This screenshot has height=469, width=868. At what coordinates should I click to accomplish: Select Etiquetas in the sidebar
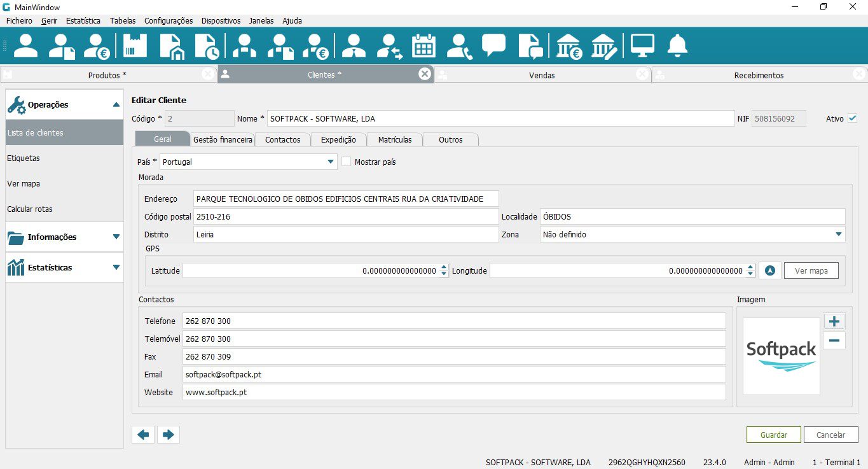pyautogui.click(x=64, y=158)
